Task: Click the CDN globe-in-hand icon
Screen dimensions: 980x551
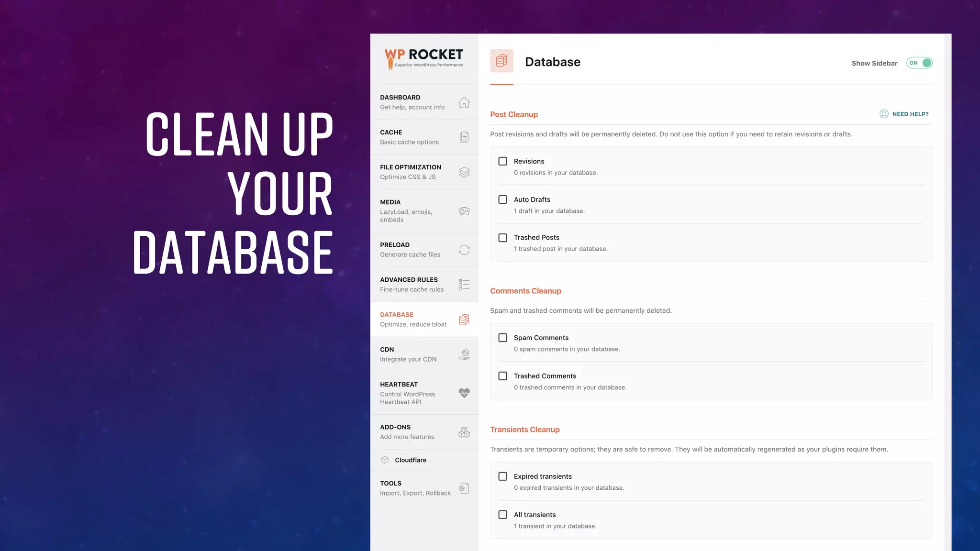Action: click(464, 354)
